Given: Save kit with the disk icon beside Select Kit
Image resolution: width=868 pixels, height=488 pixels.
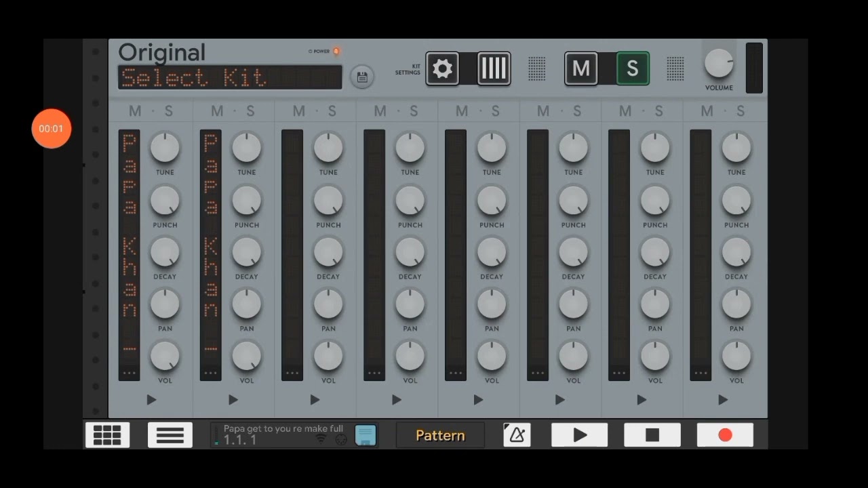Looking at the screenshot, I should [x=362, y=77].
